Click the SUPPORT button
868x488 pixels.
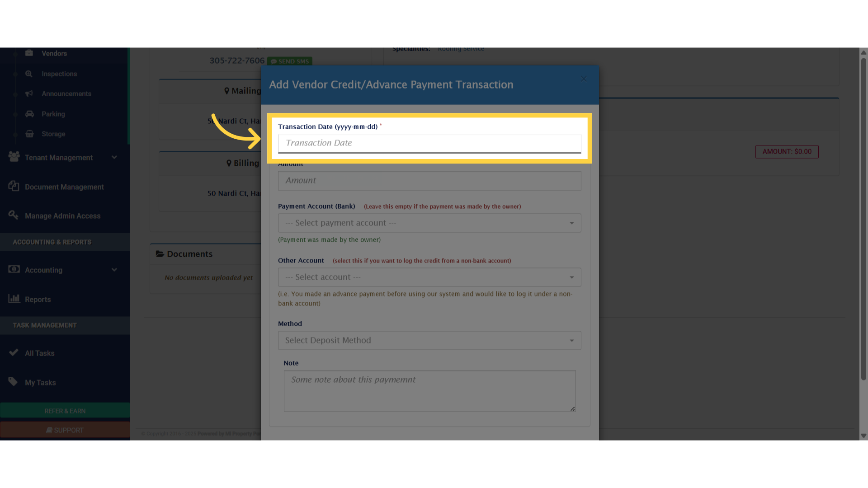pyautogui.click(x=65, y=430)
